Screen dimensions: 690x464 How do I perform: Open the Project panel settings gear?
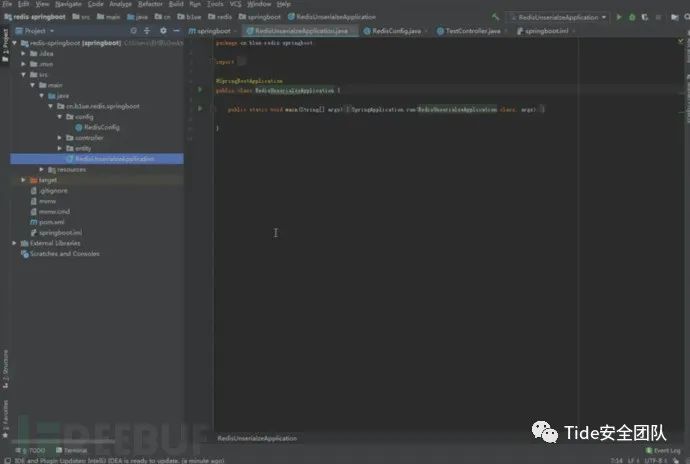163,31
